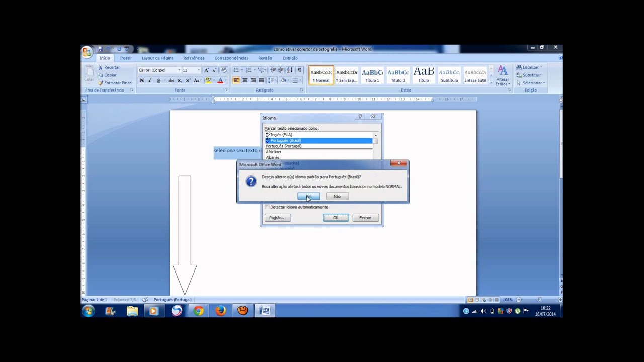Open Fonte dialog launcher
Image resolution: width=644 pixels, height=362 pixels.
coord(226,90)
